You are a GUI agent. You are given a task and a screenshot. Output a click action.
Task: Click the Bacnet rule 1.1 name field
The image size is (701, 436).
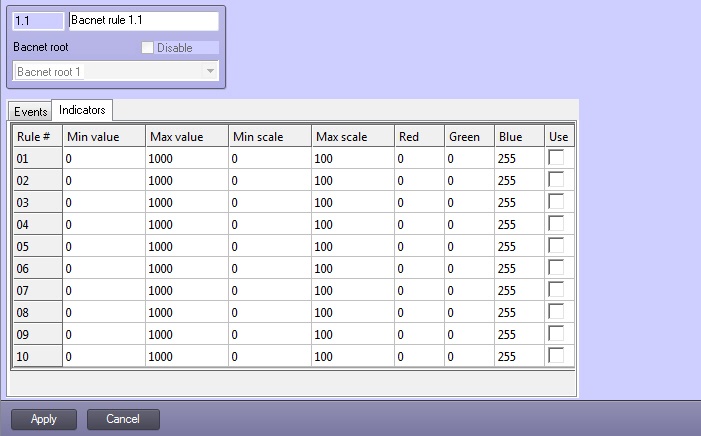click(143, 21)
